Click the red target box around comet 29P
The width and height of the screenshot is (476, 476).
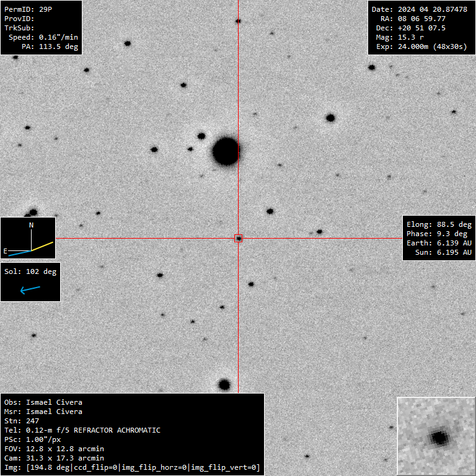point(238,238)
